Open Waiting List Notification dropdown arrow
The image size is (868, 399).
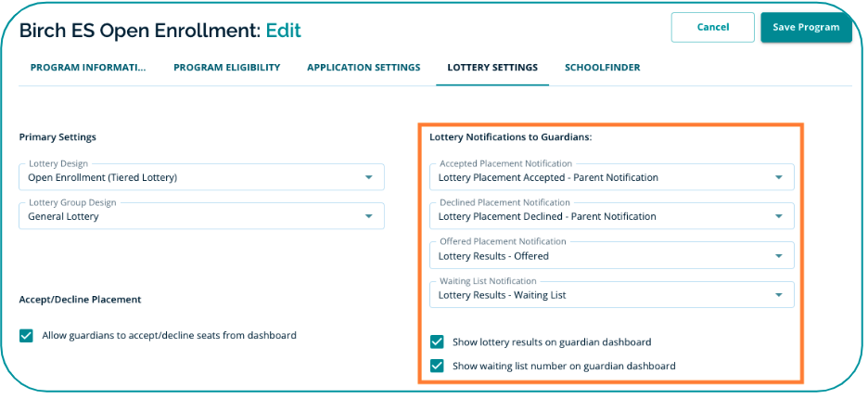pos(778,295)
